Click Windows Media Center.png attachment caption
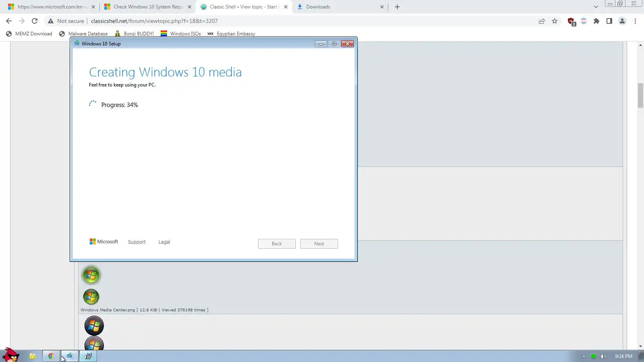 pos(144,310)
